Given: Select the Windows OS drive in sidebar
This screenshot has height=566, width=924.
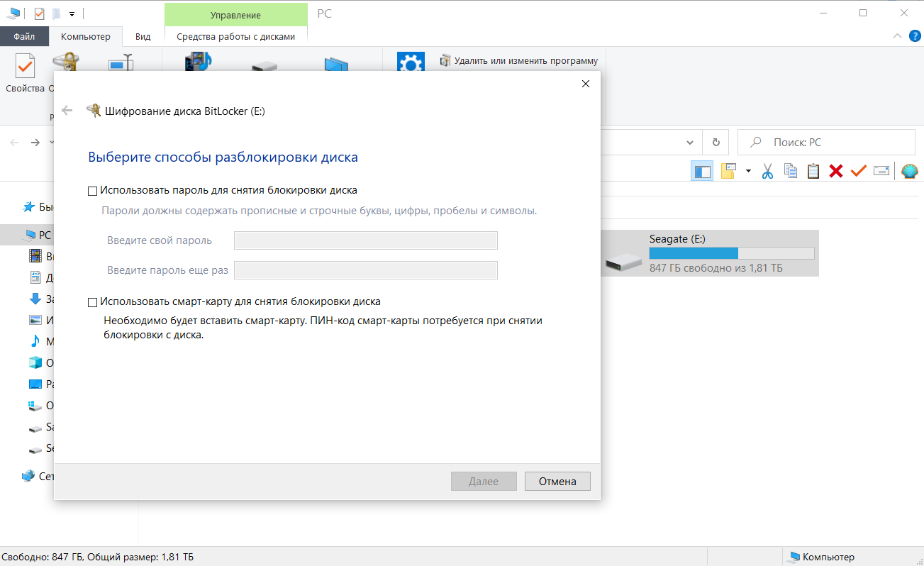Looking at the screenshot, I should tap(35, 406).
